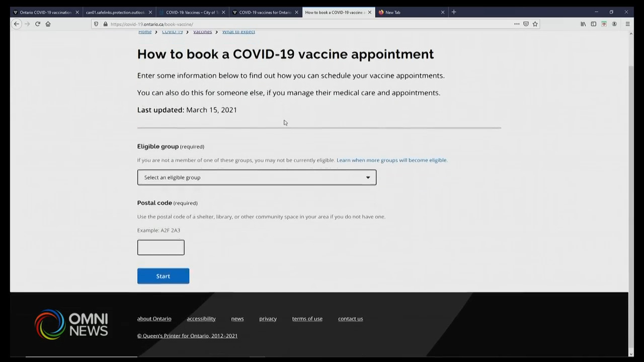
Task: Save page to Pocket icon
Action: click(x=526, y=24)
